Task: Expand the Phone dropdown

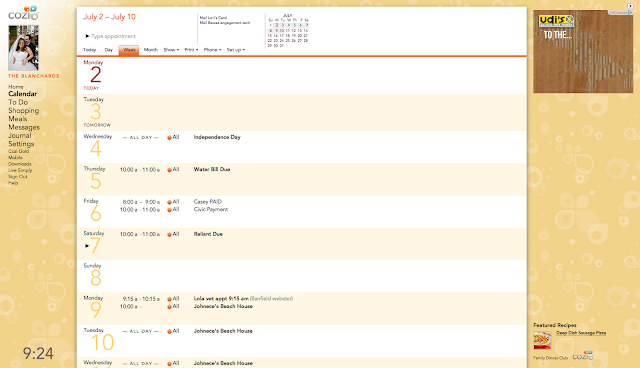Action: pyautogui.click(x=212, y=50)
